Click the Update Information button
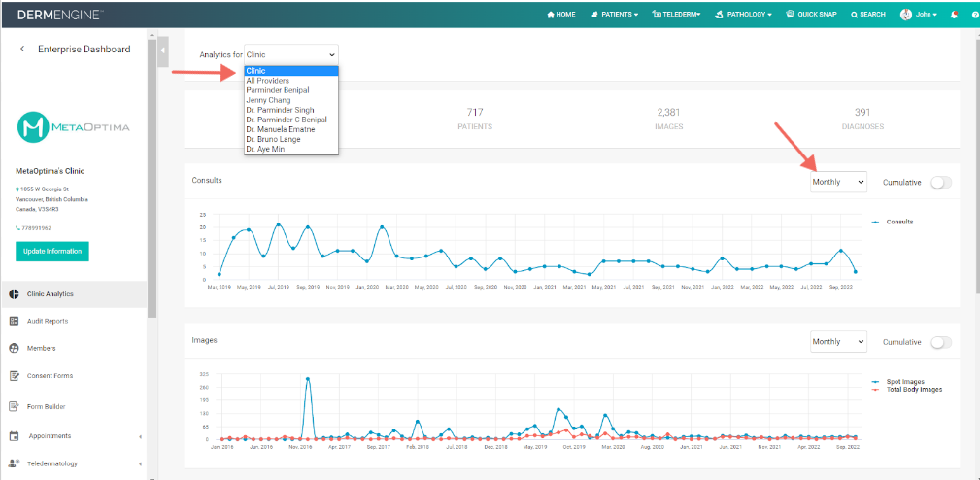 pos(52,252)
